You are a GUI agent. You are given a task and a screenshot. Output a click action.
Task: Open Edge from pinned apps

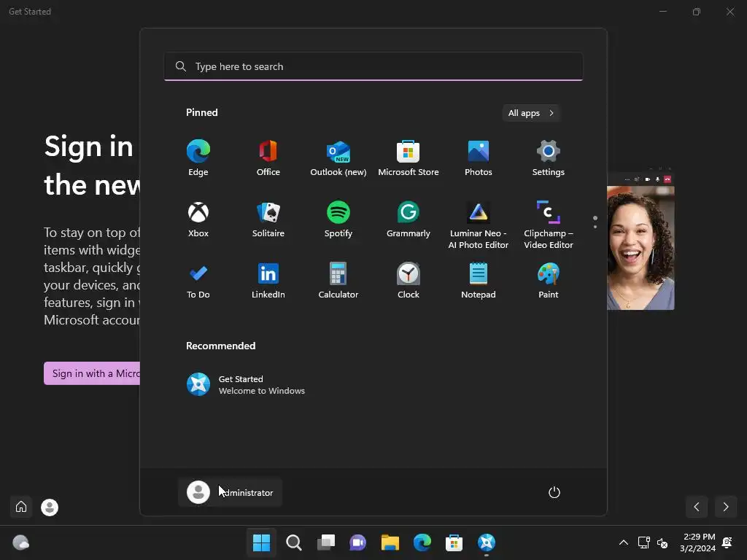click(198, 158)
